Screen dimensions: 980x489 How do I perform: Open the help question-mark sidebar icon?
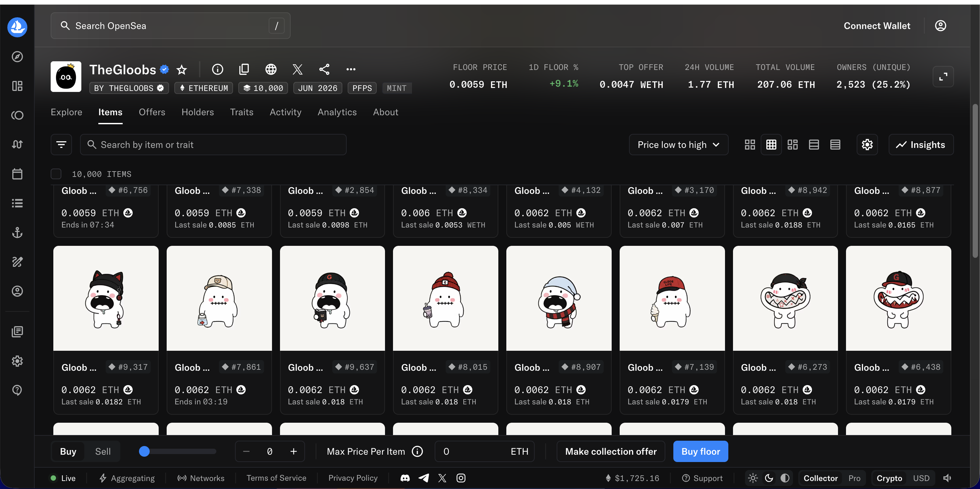point(17,390)
